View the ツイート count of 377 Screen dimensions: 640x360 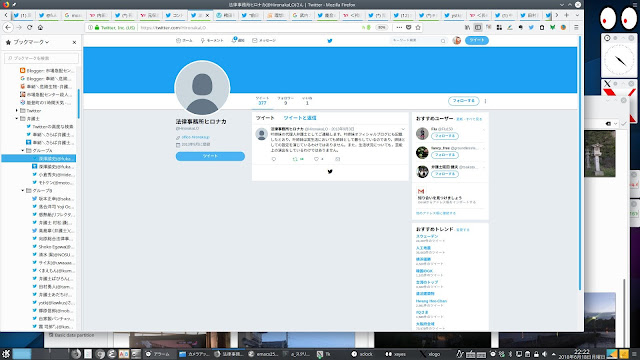pyautogui.click(x=262, y=101)
